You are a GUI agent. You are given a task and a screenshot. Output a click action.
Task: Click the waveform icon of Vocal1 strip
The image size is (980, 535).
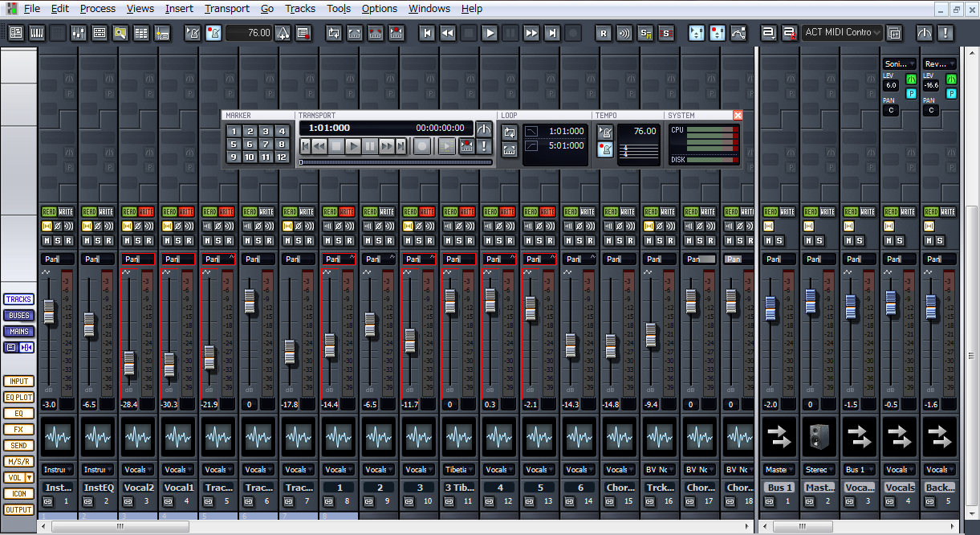178,438
